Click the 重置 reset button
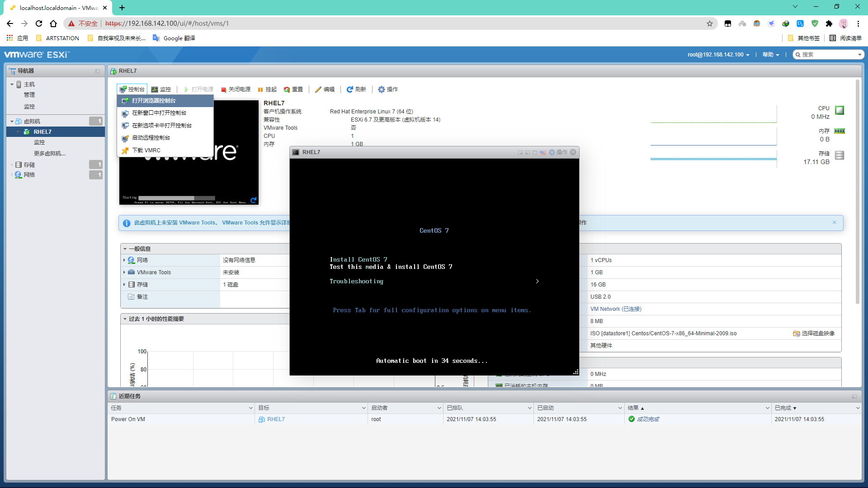The height and width of the screenshot is (488, 868). [x=293, y=89]
